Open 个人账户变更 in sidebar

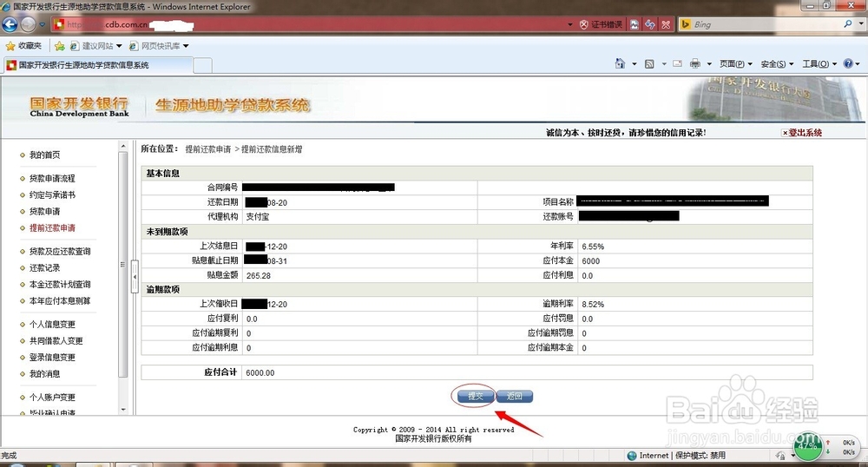(x=52, y=398)
